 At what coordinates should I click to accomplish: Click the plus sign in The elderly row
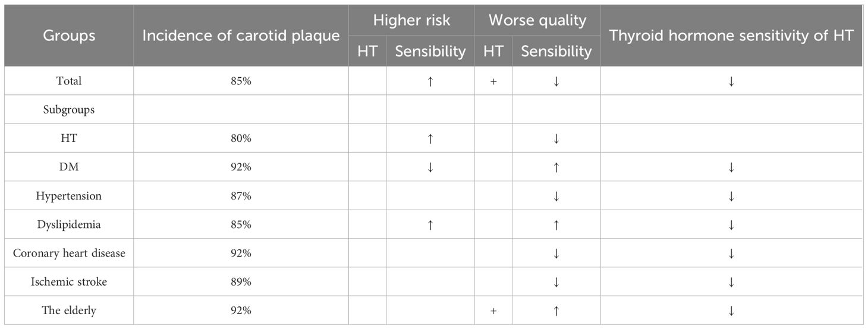pyautogui.click(x=493, y=311)
